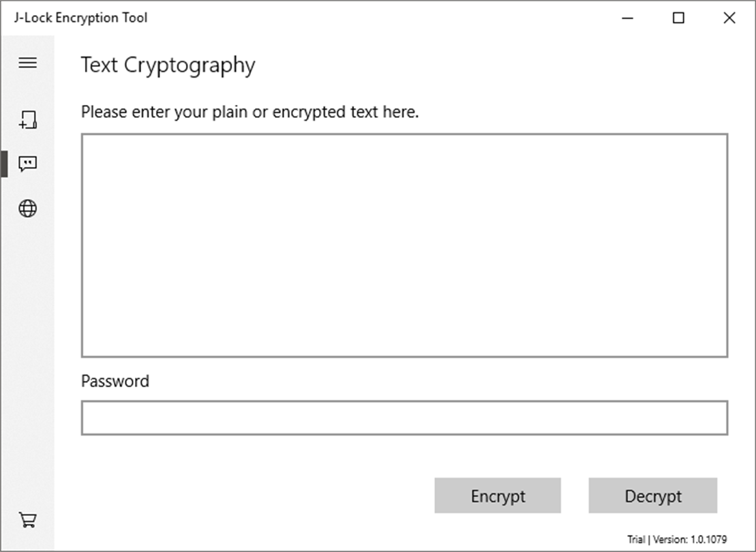Click the empty sidebar area above the cart

[27, 361]
